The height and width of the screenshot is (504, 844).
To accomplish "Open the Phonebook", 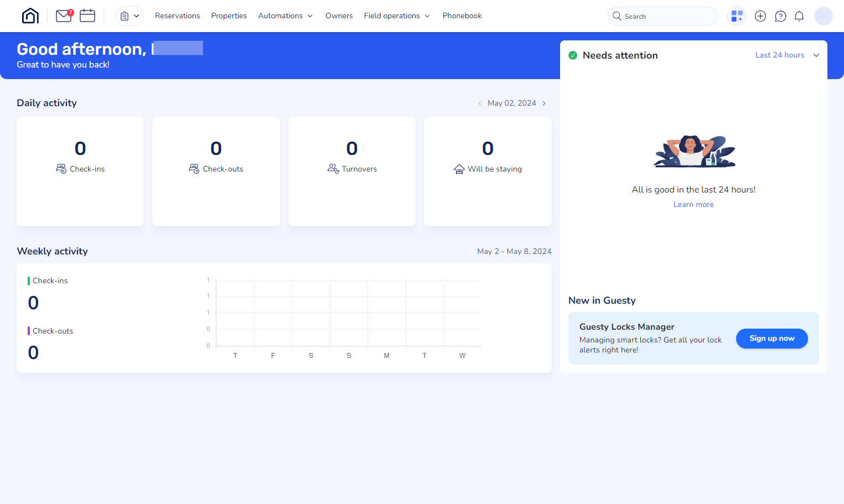I will point(462,16).
